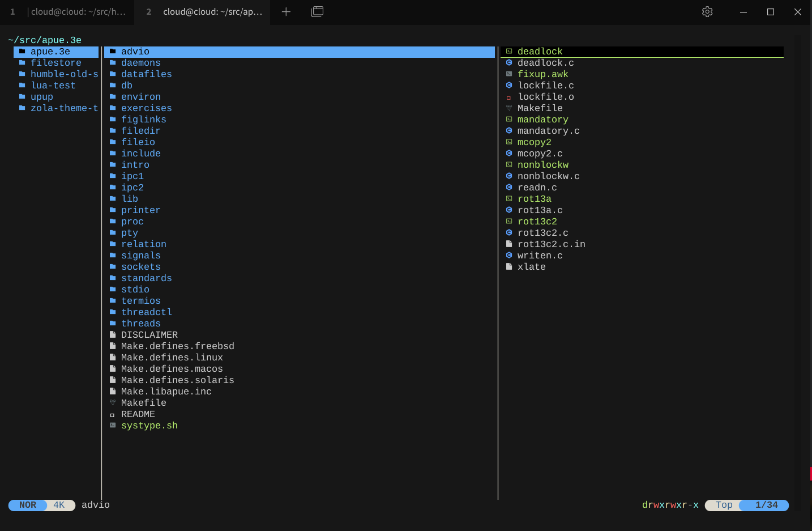812x531 pixels.
Task: Switch to first terminal tab ~/src/h...
Action: click(67, 12)
